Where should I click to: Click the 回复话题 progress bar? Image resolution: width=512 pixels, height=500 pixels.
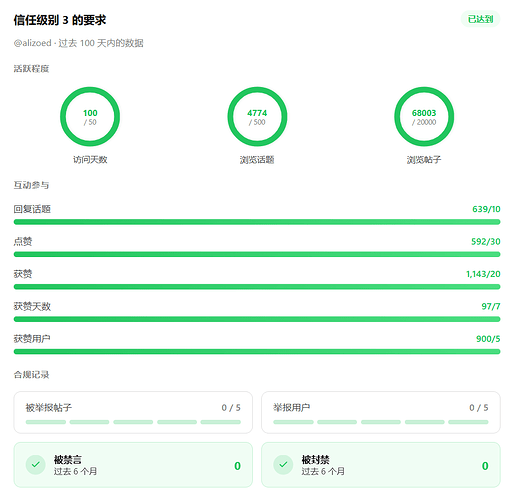(x=257, y=222)
